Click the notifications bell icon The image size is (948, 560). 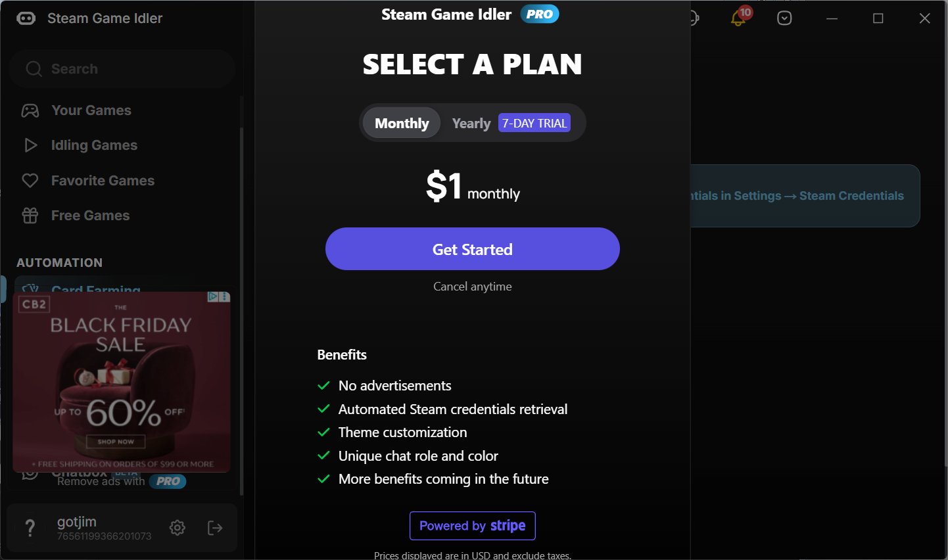738,18
